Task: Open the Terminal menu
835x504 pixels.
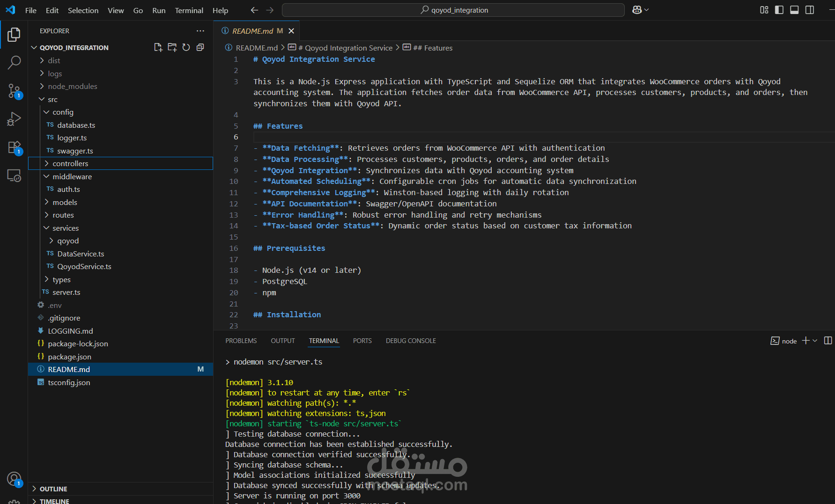Action: (x=189, y=10)
